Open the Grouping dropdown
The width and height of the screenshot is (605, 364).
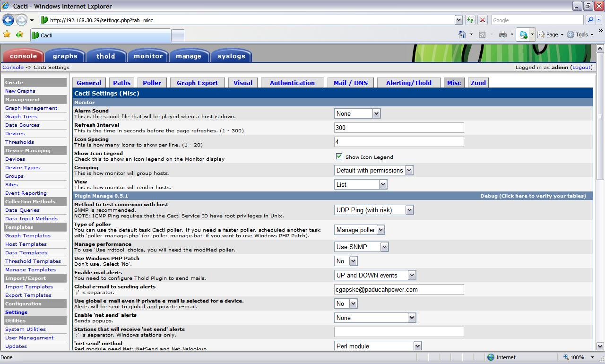pos(373,170)
